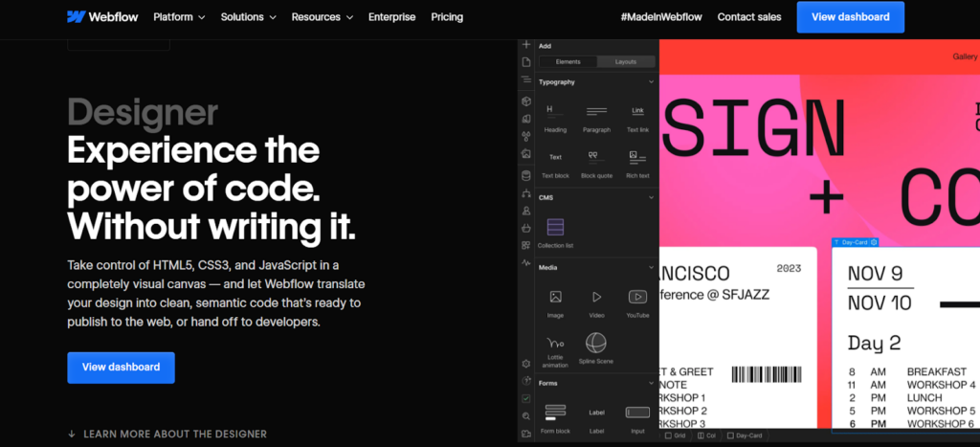Image resolution: width=980 pixels, height=447 pixels.
Task: Open the CMS database icon in sidebar
Action: click(x=526, y=176)
